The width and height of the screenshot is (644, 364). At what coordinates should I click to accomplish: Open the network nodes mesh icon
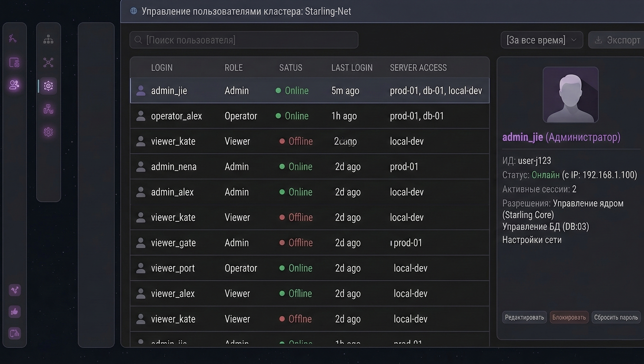pos(48,63)
